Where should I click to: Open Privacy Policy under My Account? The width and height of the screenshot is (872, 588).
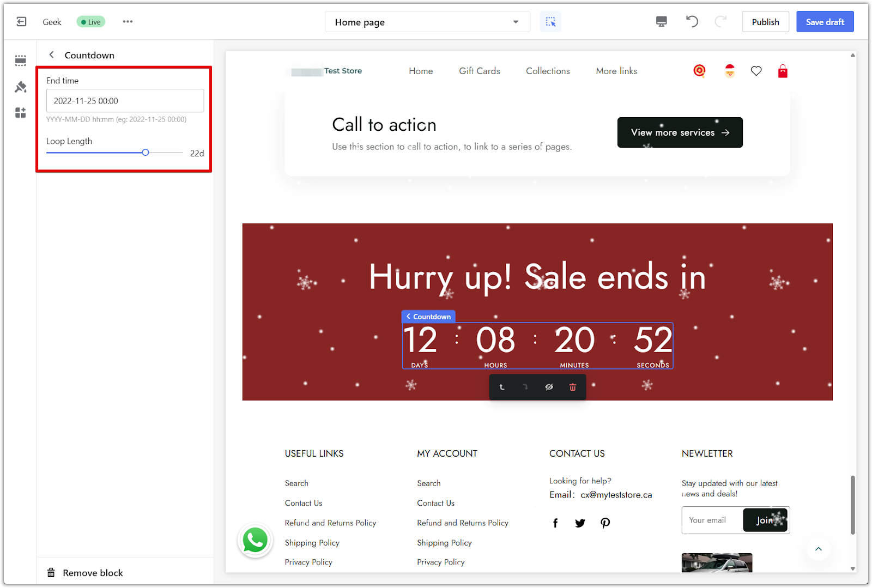click(441, 562)
